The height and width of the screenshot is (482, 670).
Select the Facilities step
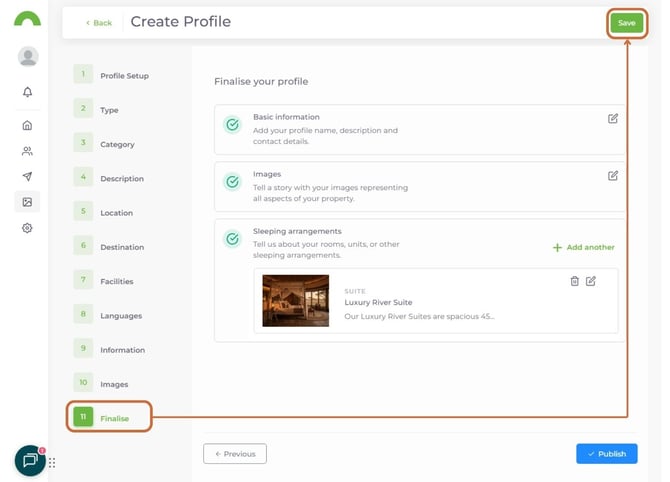pos(116,282)
